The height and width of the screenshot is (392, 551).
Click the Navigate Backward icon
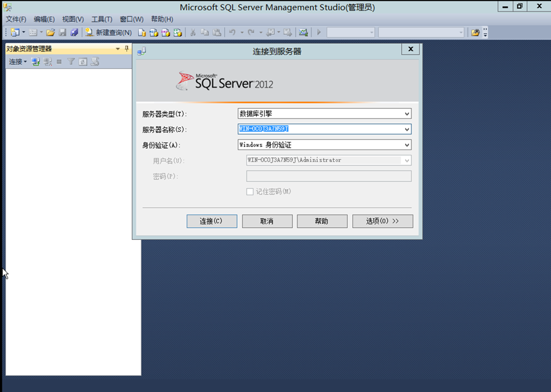point(270,32)
